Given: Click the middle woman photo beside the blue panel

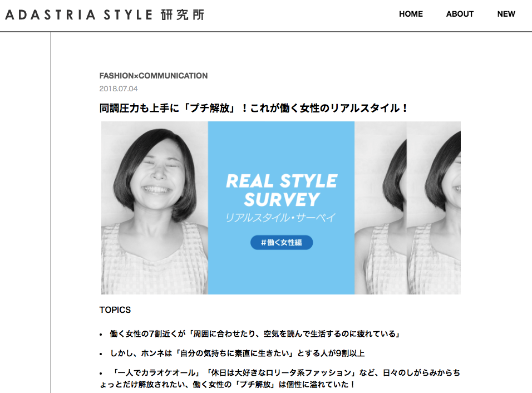Looking at the screenshot, I should [x=380, y=208].
